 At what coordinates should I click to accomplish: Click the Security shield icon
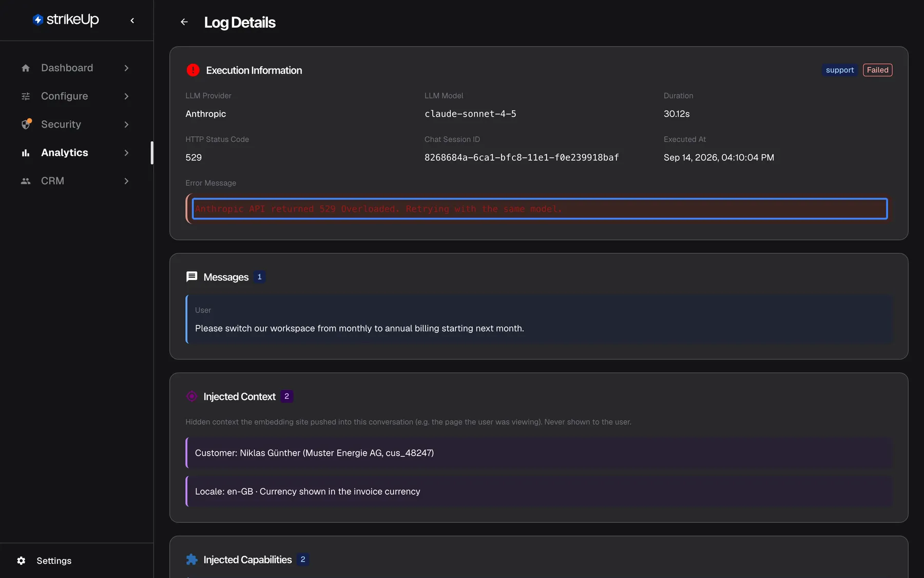pyautogui.click(x=26, y=124)
